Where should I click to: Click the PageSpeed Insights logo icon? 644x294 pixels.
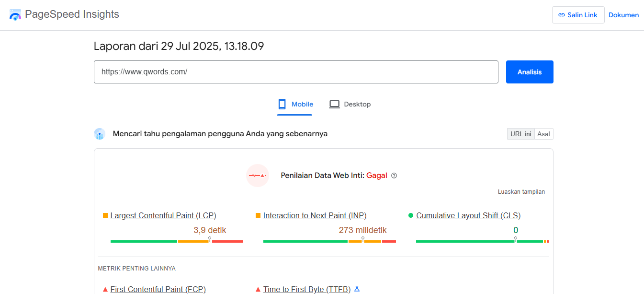[15, 15]
